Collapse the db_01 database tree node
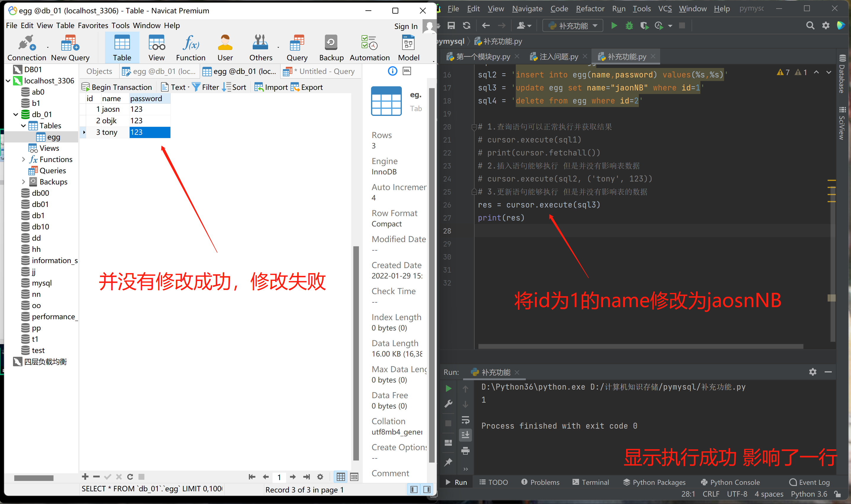The height and width of the screenshot is (504, 851). tap(16, 114)
